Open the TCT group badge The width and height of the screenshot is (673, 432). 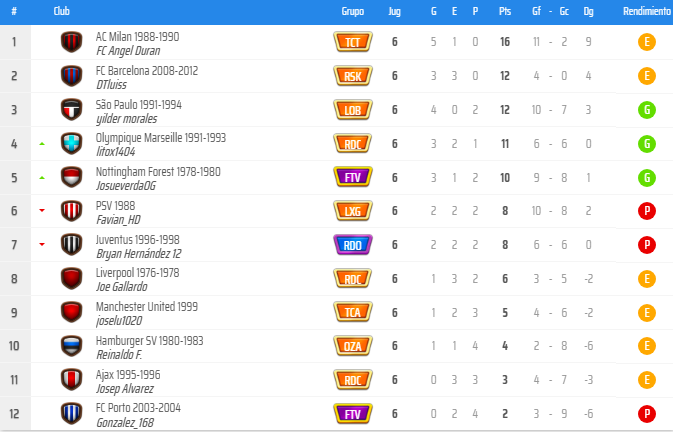click(x=352, y=42)
